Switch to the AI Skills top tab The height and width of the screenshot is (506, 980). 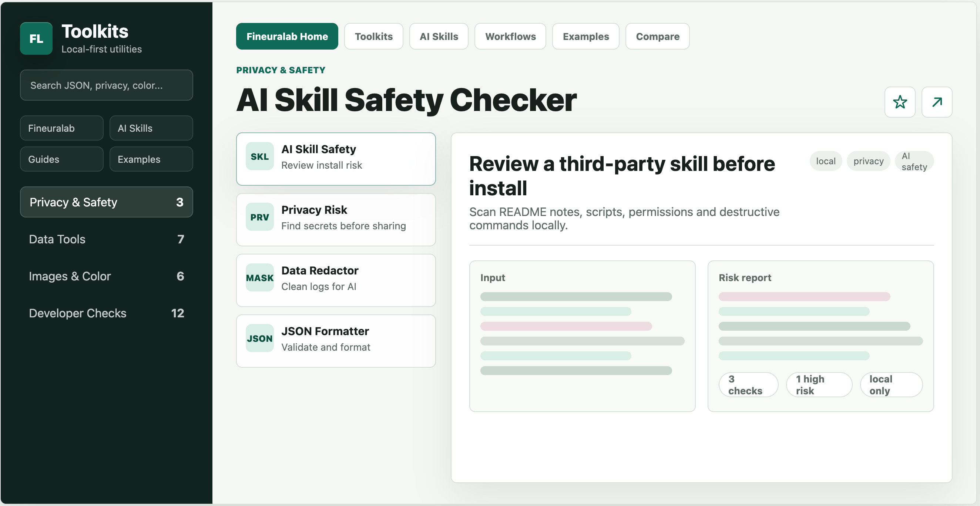[439, 37]
